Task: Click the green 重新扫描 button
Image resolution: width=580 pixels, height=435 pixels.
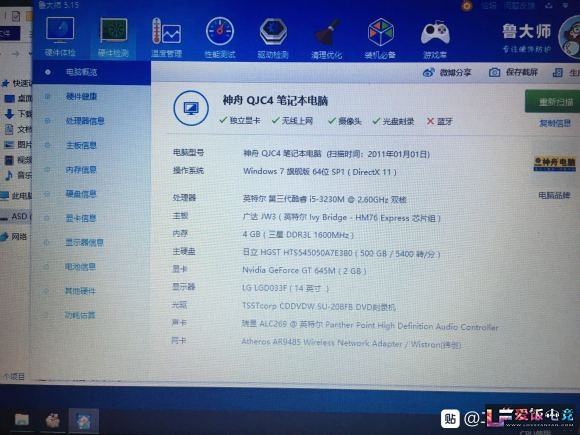Action: coord(554,101)
